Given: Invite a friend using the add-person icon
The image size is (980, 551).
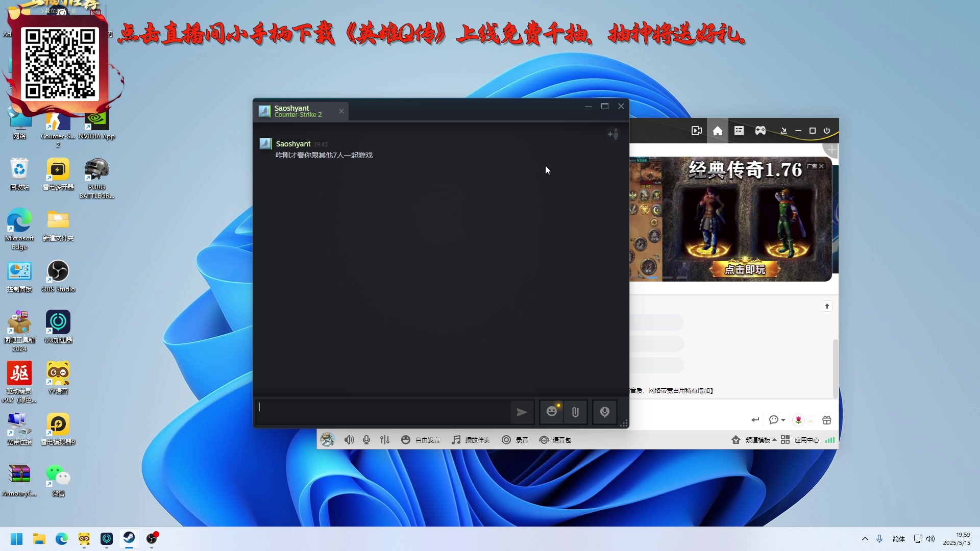Looking at the screenshot, I should (x=613, y=134).
